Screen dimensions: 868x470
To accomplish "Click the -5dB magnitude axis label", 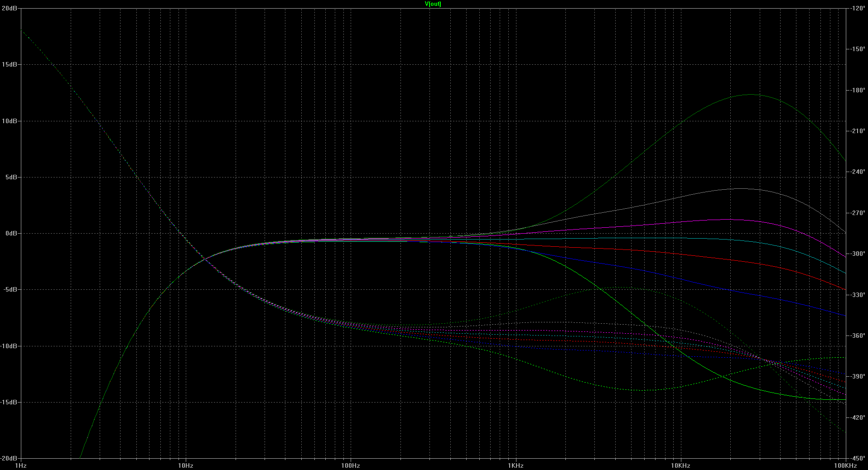I will click(10, 289).
